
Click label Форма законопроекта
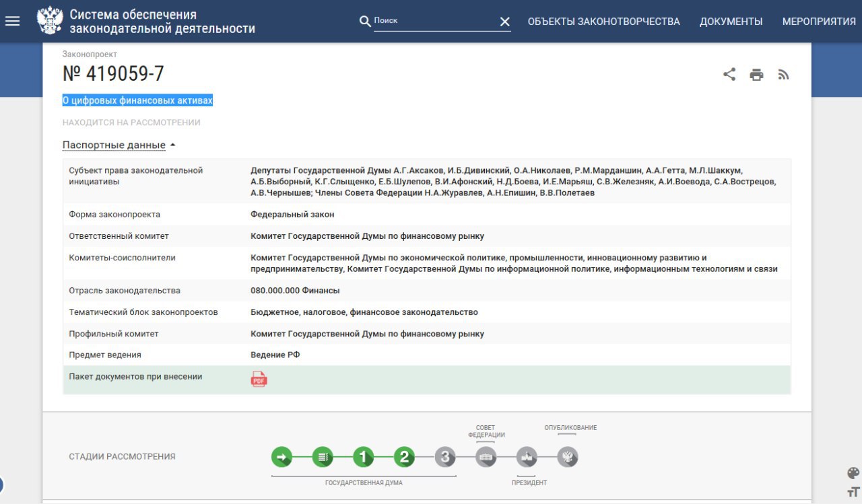(114, 214)
